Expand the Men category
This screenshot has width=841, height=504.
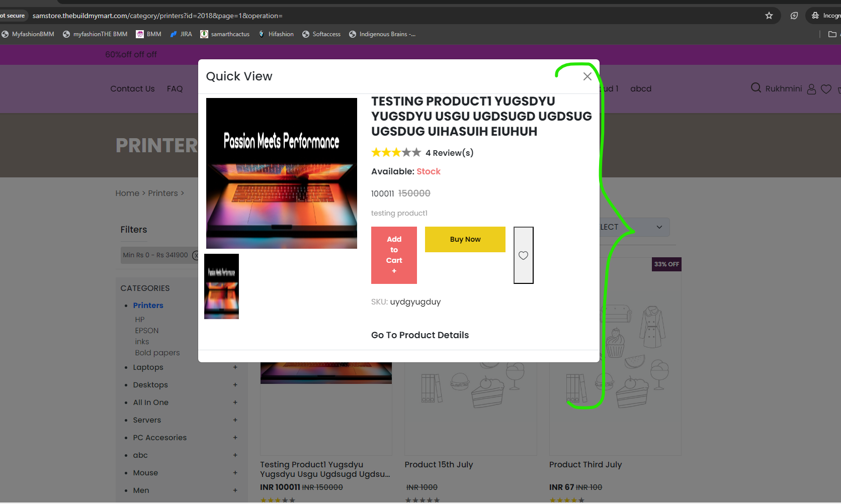click(235, 490)
